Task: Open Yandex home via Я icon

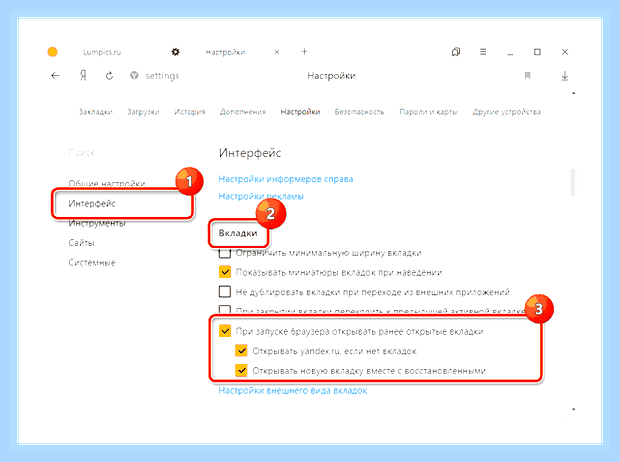Action: [83, 75]
